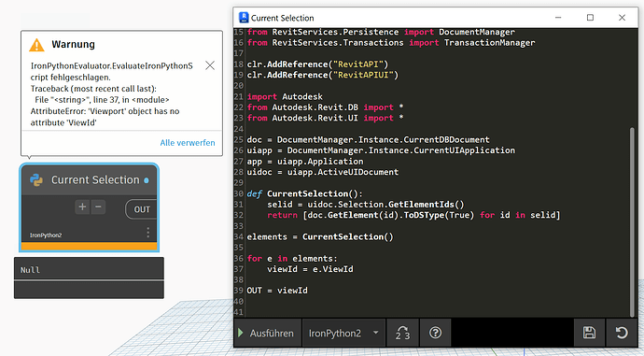Click the Revit icon in editor title bar
This screenshot has width=644, height=356.
(244, 18)
